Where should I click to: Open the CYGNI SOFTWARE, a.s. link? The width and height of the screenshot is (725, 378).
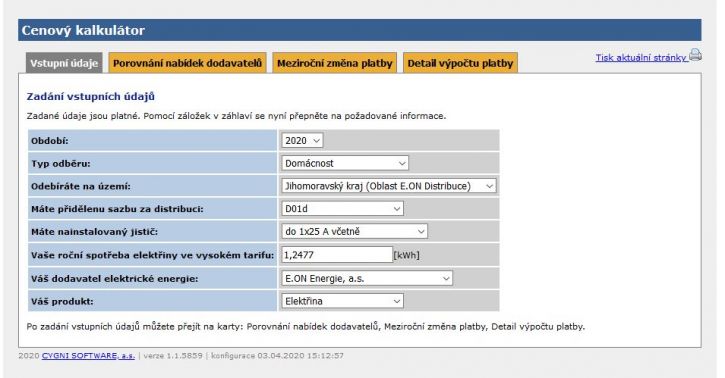click(88, 356)
